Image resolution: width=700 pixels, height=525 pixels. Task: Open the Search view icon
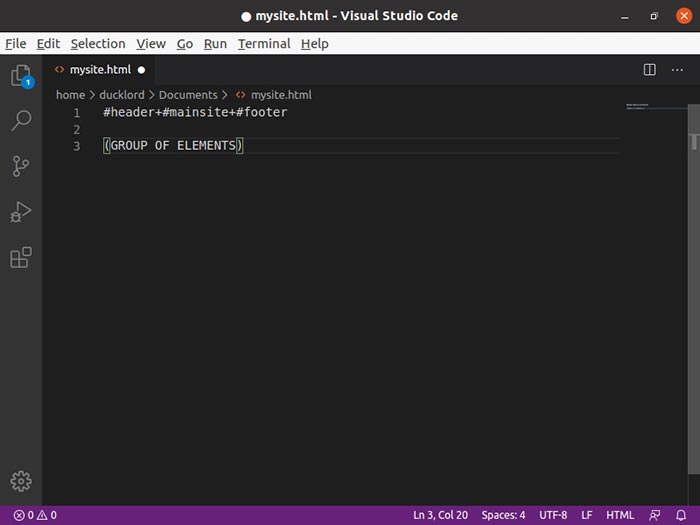21,121
